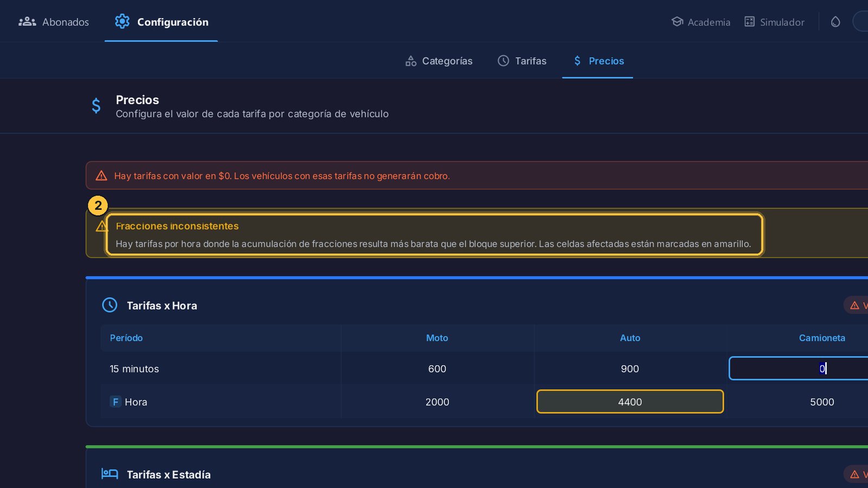The height and width of the screenshot is (488, 868).
Task: Click the Tarifas x Estadía section title
Action: pos(169,474)
